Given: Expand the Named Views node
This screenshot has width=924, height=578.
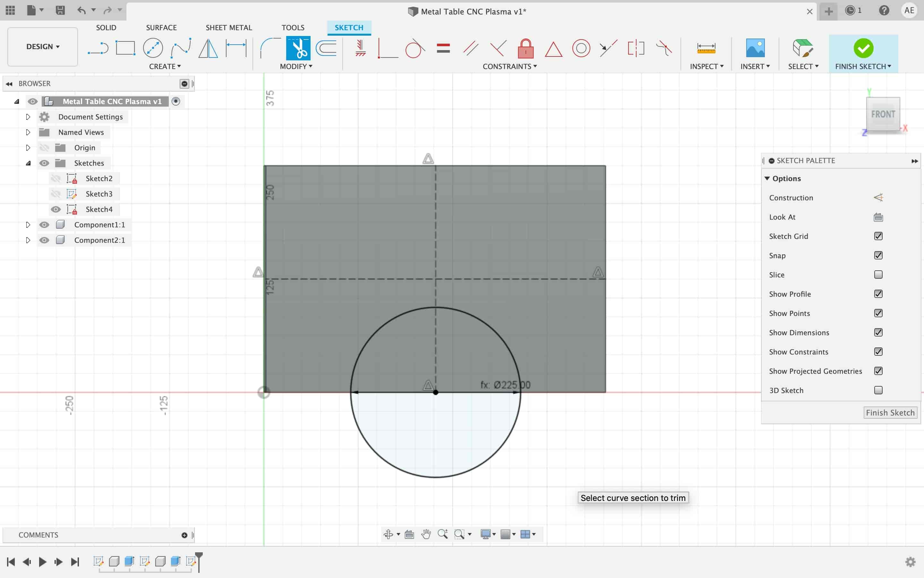Looking at the screenshot, I should (28, 132).
